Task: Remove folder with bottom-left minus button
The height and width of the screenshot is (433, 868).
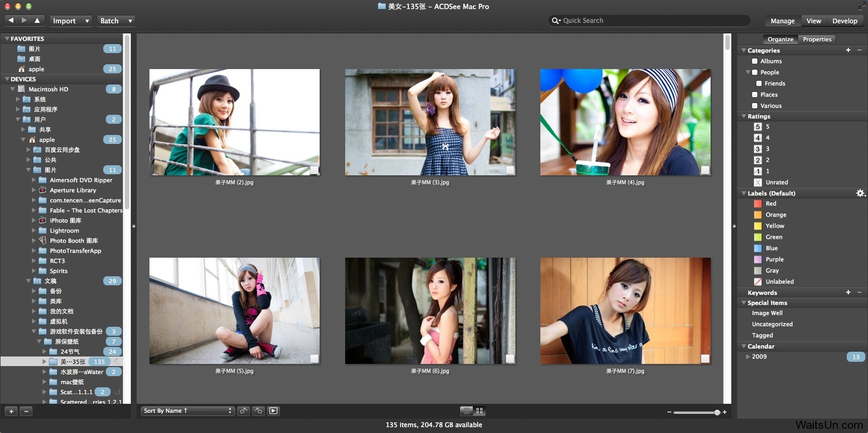Action: tap(26, 411)
